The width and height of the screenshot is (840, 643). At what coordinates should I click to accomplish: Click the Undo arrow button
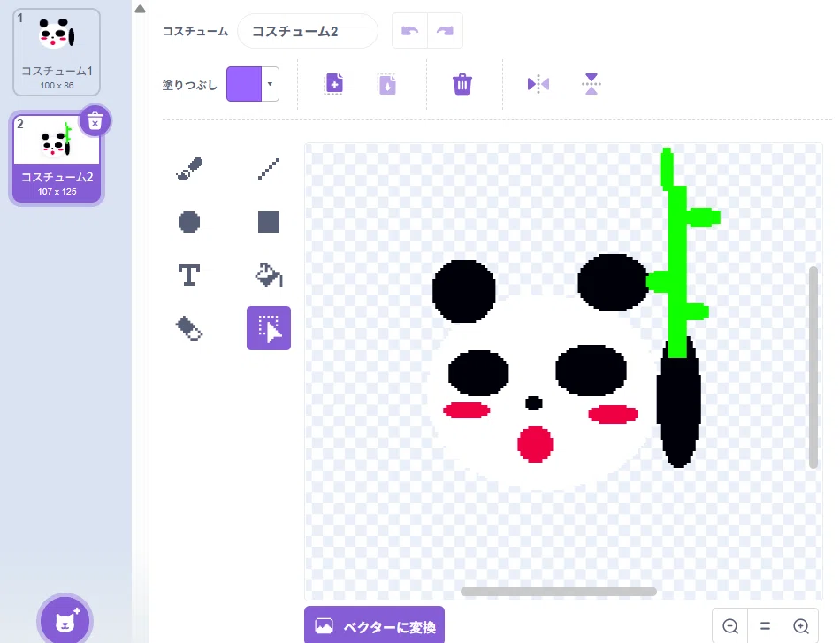409,31
